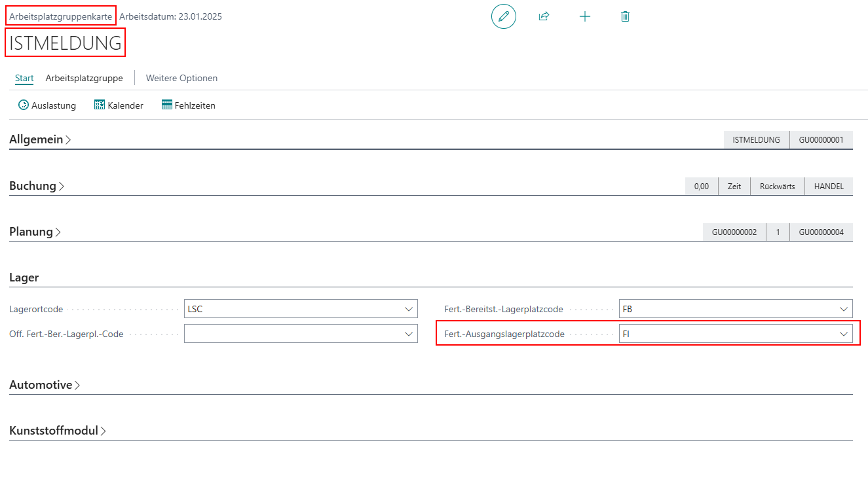The height and width of the screenshot is (485, 868).
Task: Open the Arbeitsplatzgruppe tab
Action: point(84,78)
